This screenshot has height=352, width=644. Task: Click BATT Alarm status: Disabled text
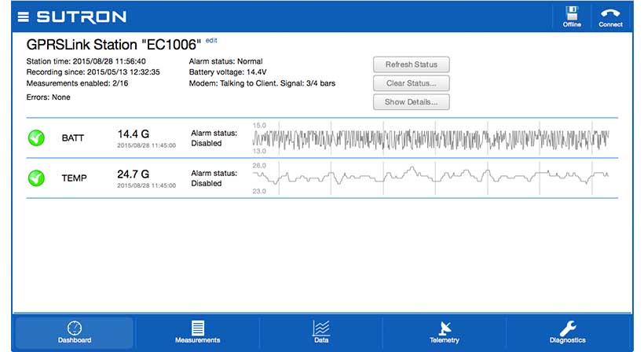(214, 138)
